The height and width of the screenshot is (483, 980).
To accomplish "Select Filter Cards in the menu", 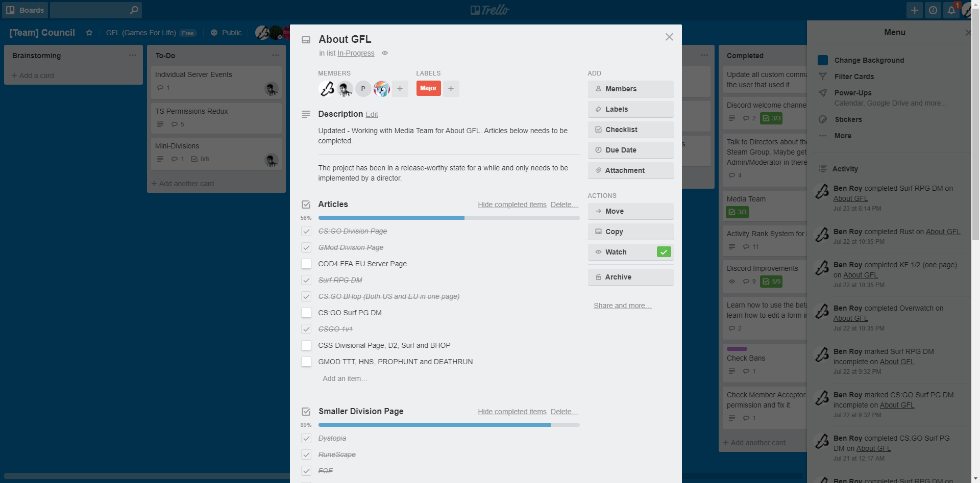I will [854, 77].
